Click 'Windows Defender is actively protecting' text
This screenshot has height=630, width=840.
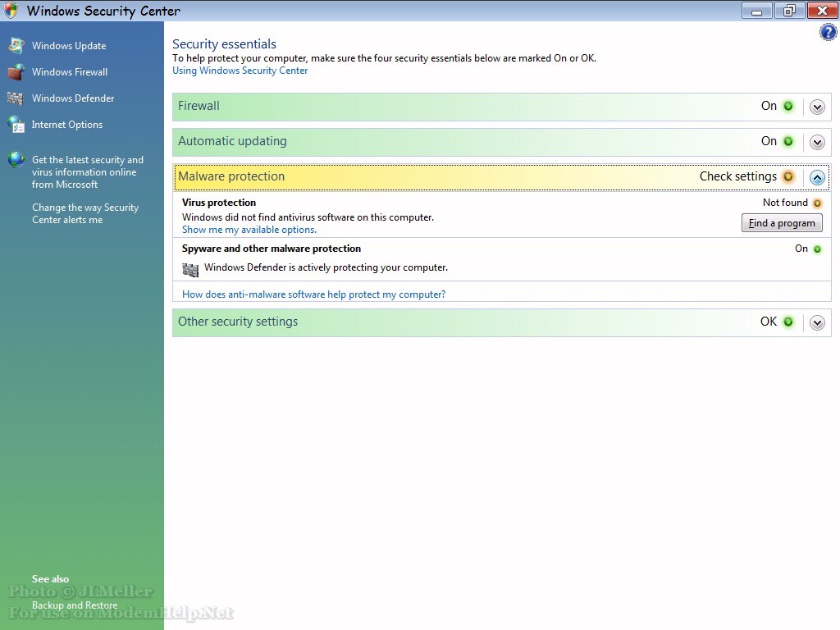[x=326, y=267]
